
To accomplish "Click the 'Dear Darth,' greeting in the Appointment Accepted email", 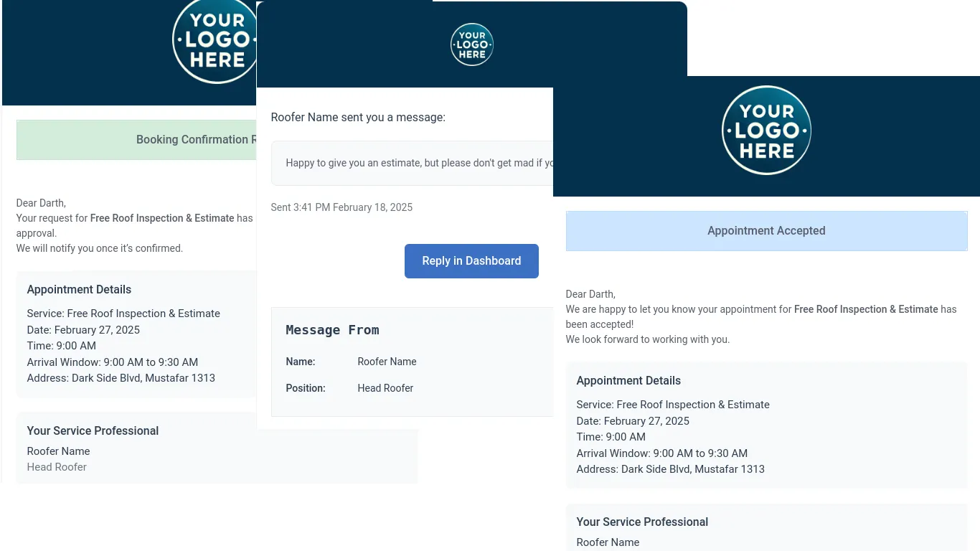I will [590, 294].
